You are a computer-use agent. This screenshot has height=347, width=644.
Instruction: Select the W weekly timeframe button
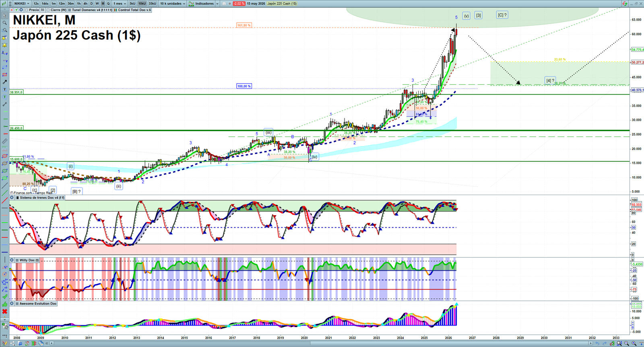coord(97,4)
